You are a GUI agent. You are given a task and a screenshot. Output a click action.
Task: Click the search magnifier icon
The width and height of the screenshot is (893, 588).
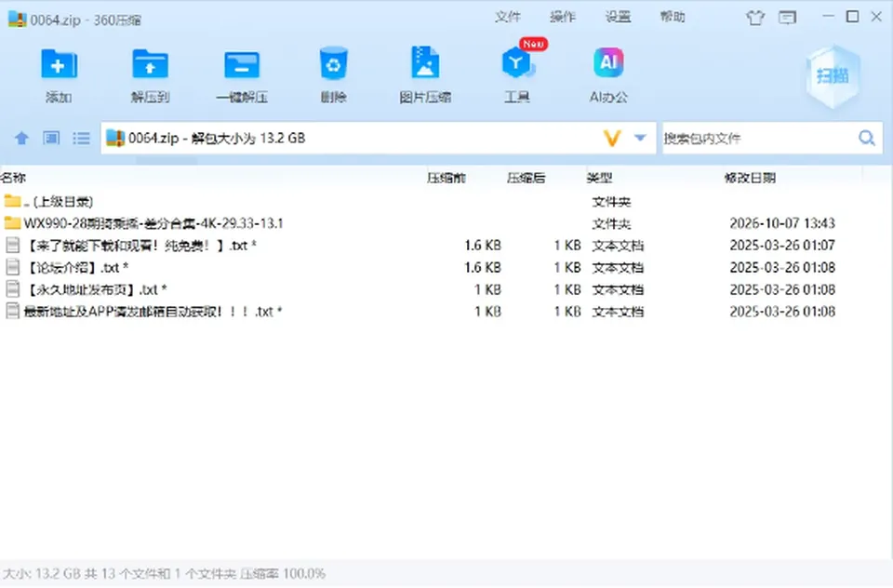click(867, 138)
